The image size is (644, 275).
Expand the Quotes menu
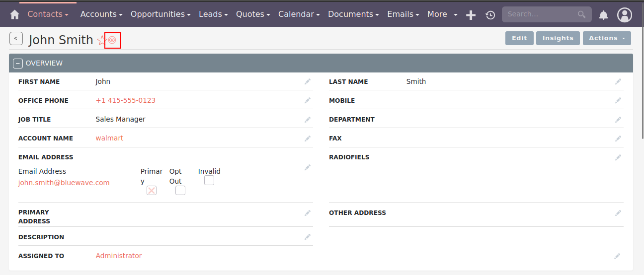tap(253, 14)
